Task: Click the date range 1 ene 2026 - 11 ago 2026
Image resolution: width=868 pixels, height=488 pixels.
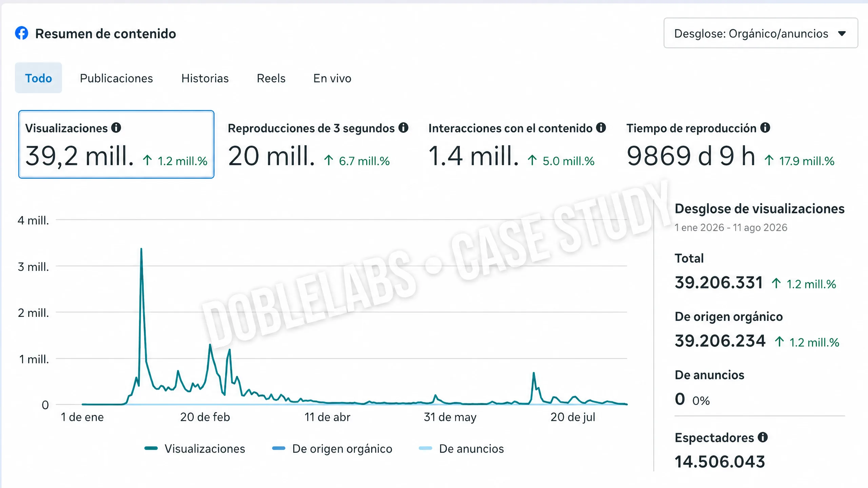Action: pyautogui.click(x=731, y=227)
